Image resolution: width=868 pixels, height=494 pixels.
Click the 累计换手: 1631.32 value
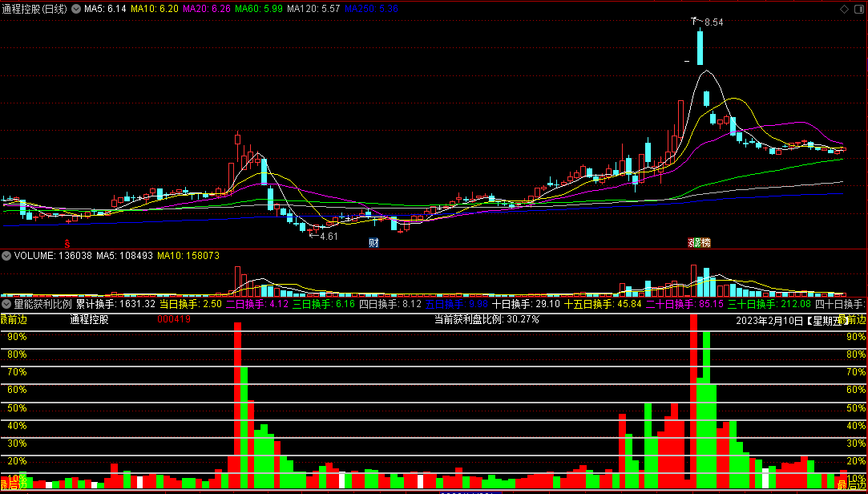coord(115,304)
